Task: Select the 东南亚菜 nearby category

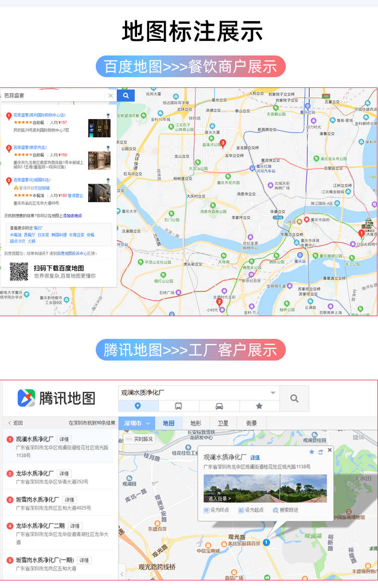Action: coord(77,235)
